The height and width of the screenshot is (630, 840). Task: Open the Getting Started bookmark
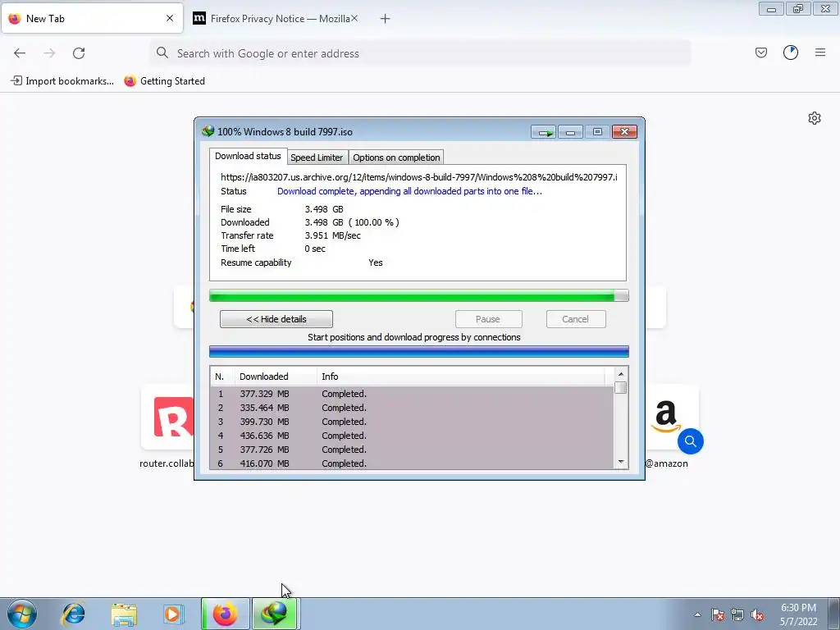pos(164,81)
